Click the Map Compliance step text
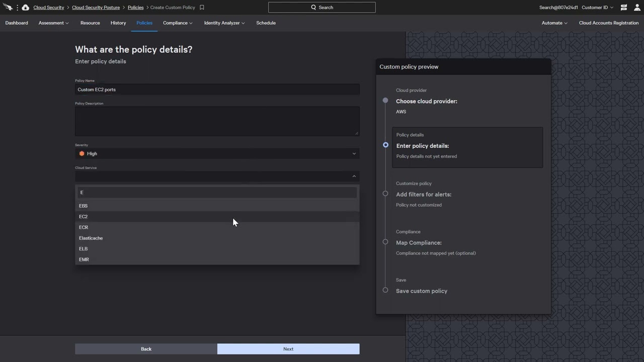 (419, 243)
